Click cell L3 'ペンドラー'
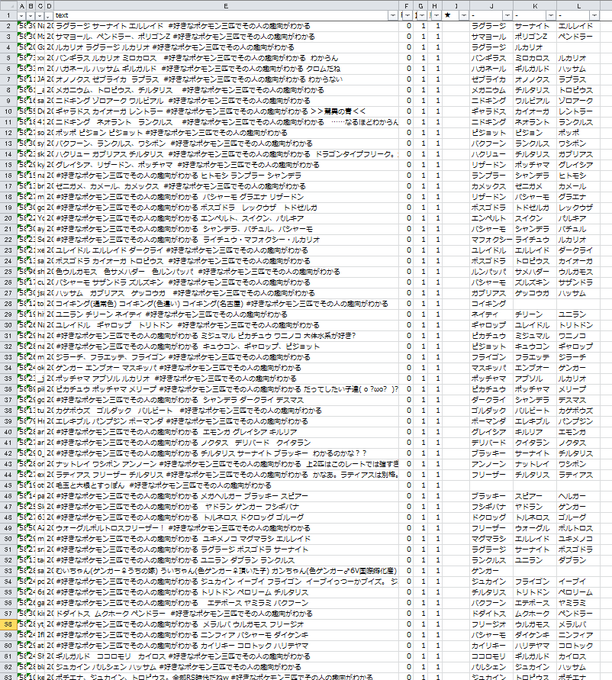This screenshot has height=680, width=612. click(579, 37)
